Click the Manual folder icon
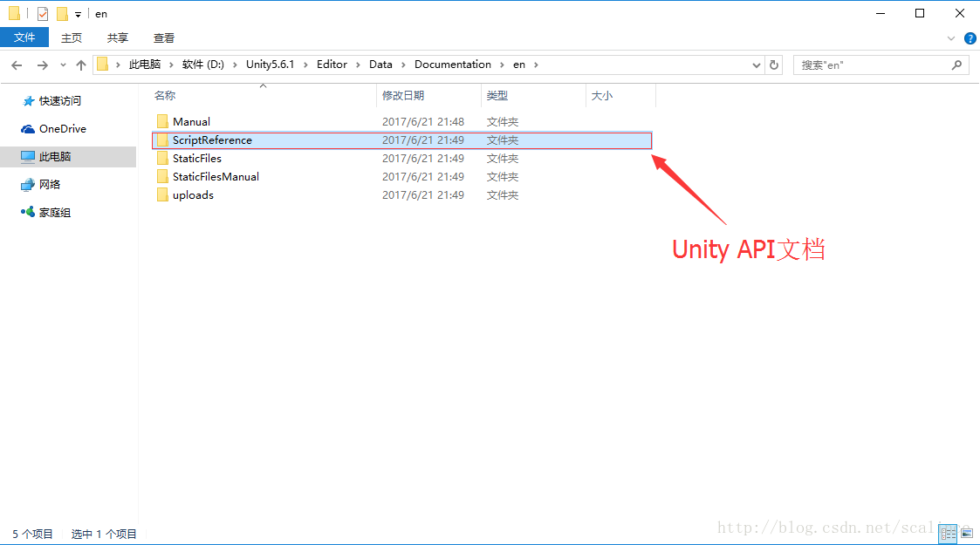 [162, 121]
